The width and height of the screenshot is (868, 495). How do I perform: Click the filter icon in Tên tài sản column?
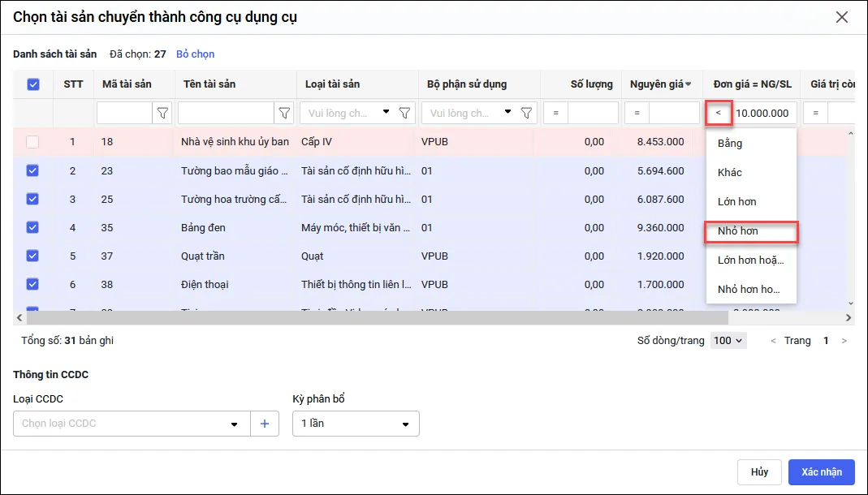pyautogui.click(x=284, y=113)
